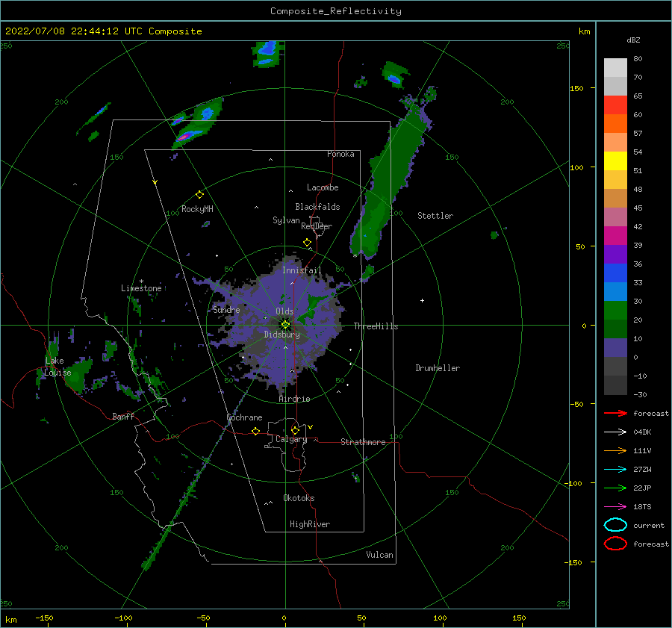The height and width of the screenshot is (628, 672).
Task: Select the purple swatch in dBZ scale
Action: pyautogui.click(x=615, y=255)
